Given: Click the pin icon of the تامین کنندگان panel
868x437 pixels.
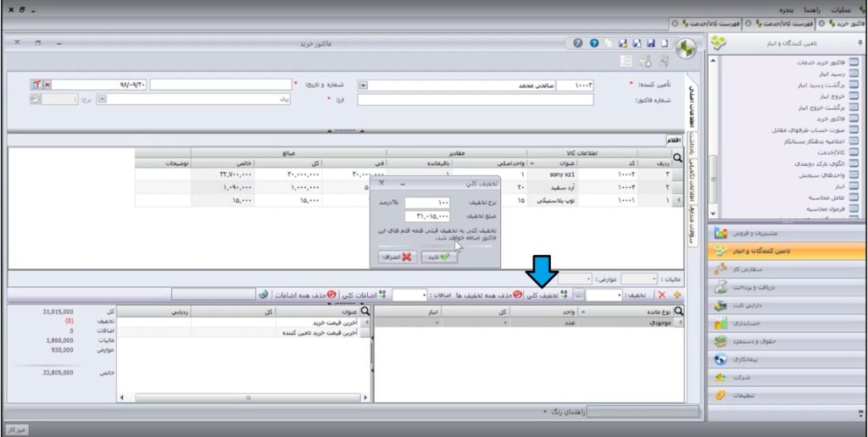Looking at the screenshot, I should [x=860, y=42].
